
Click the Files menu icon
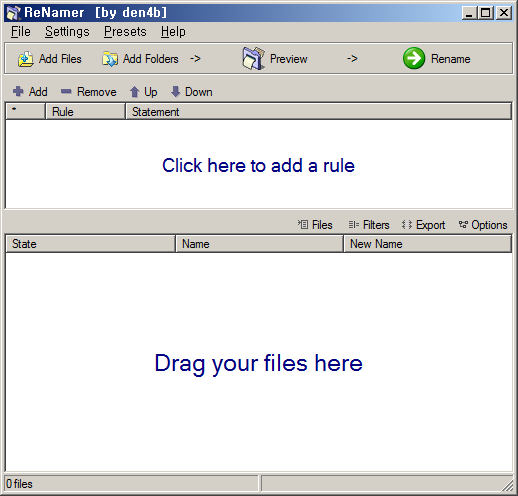(x=303, y=224)
